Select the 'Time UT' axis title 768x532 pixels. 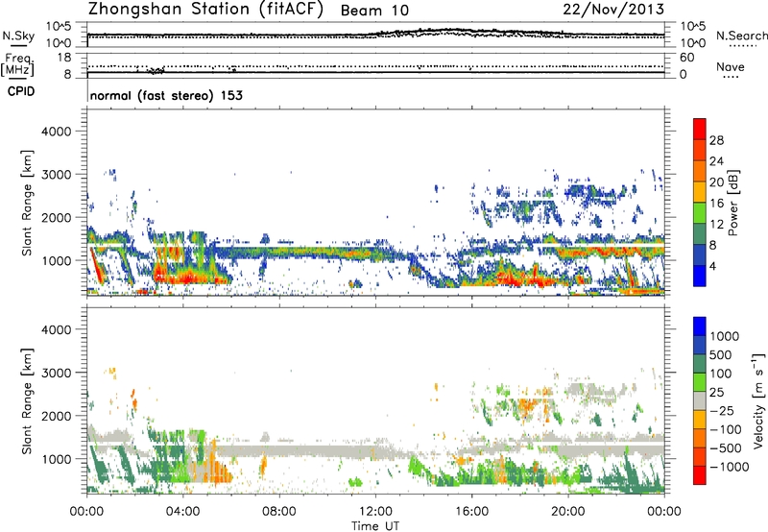pos(375,526)
